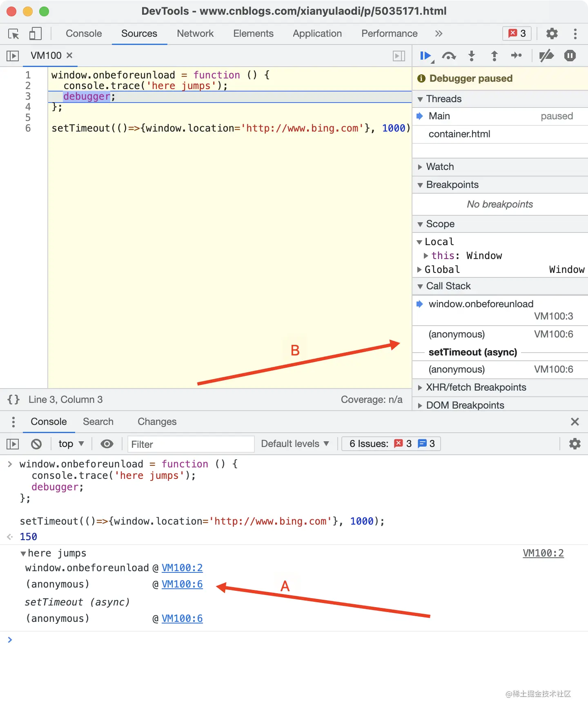
Task: Activate the inspect element picker icon
Action: [x=13, y=34]
